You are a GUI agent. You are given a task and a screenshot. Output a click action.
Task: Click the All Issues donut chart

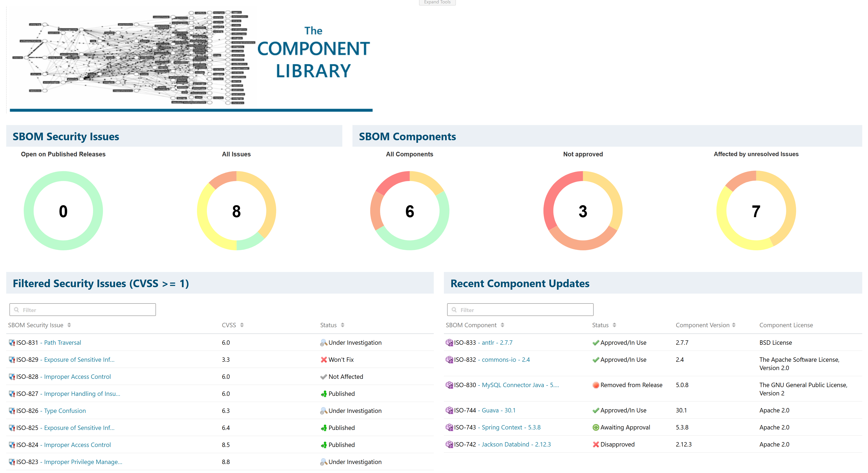pyautogui.click(x=236, y=211)
